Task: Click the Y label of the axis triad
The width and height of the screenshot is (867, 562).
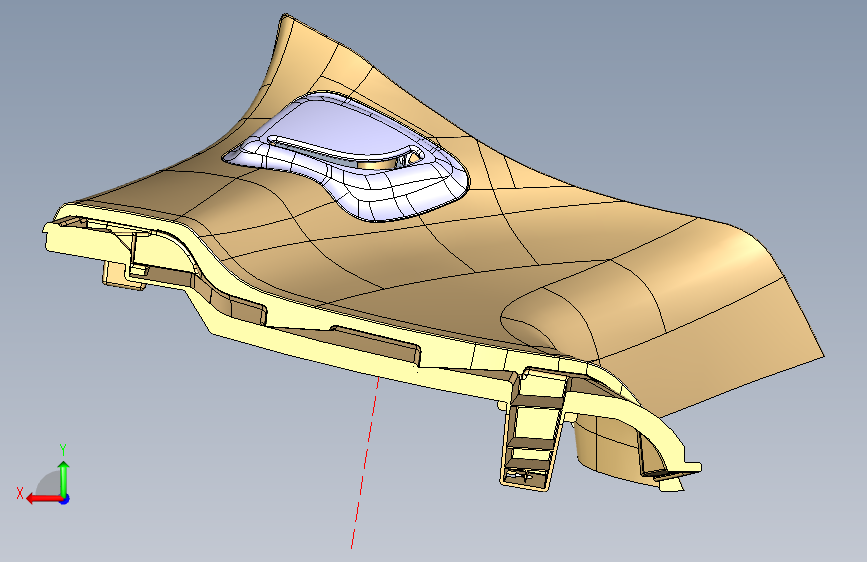Action: 63,449
